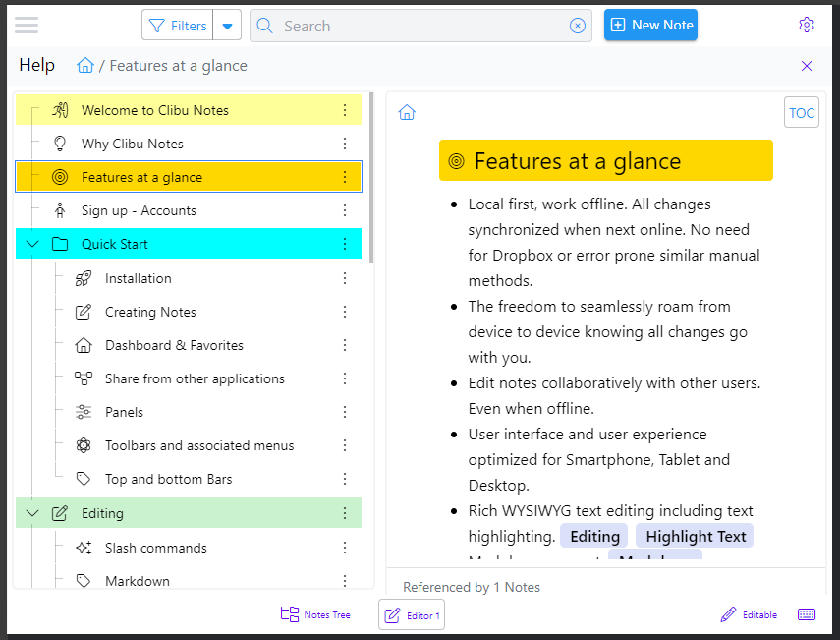840x640 pixels.
Task: Open the Share from other applications note
Action: [195, 378]
